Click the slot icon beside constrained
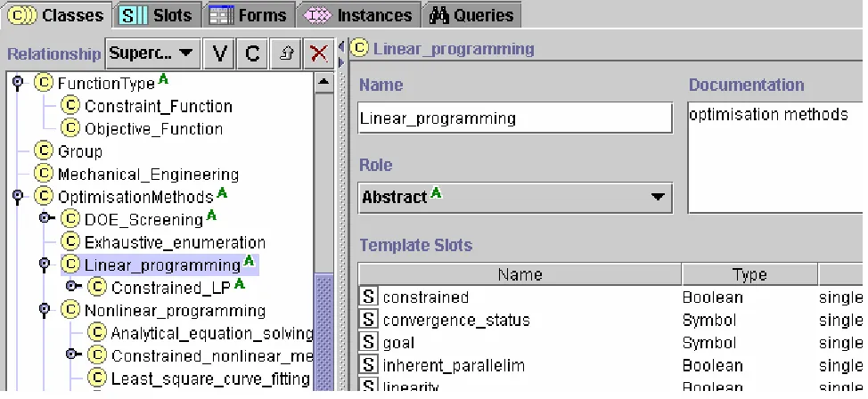Image resolution: width=868 pixels, height=399 pixels. click(369, 297)
